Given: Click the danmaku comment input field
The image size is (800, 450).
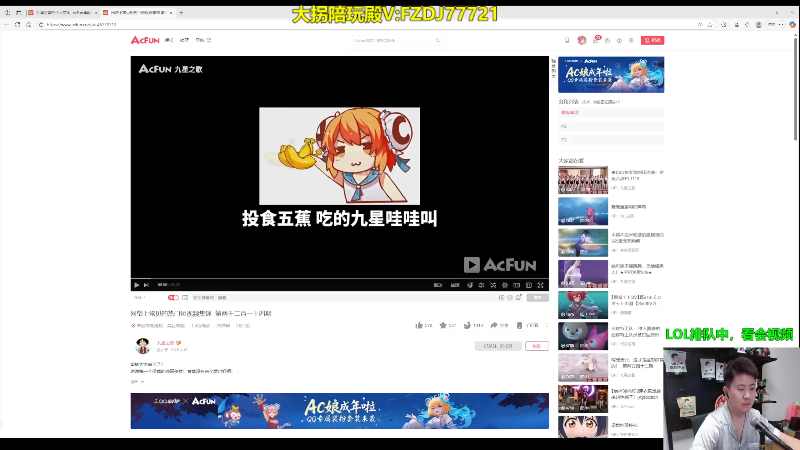Looking at the screenshot, I should (342, 297).
